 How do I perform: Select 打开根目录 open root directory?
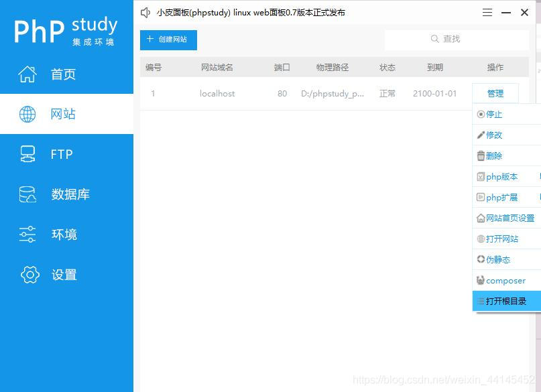click(505, 302)
